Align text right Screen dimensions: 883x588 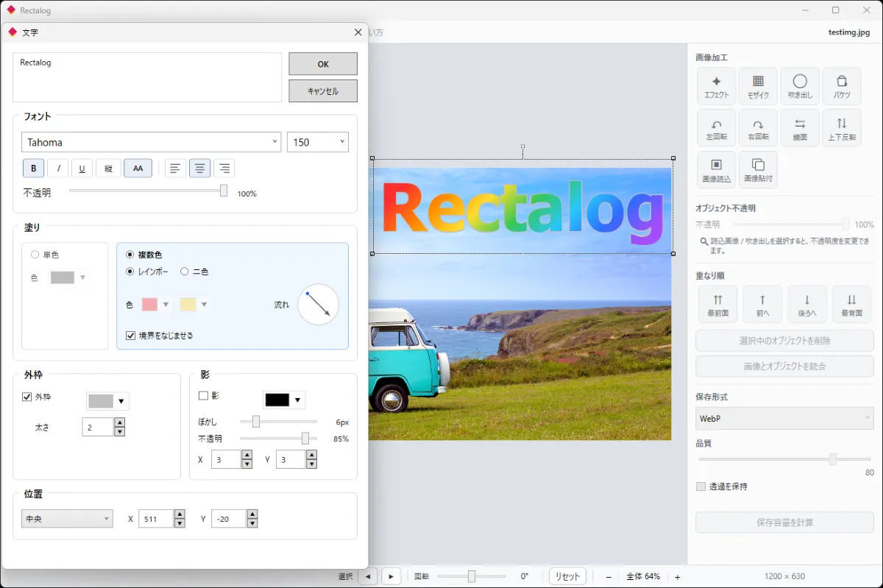(224, 169)
